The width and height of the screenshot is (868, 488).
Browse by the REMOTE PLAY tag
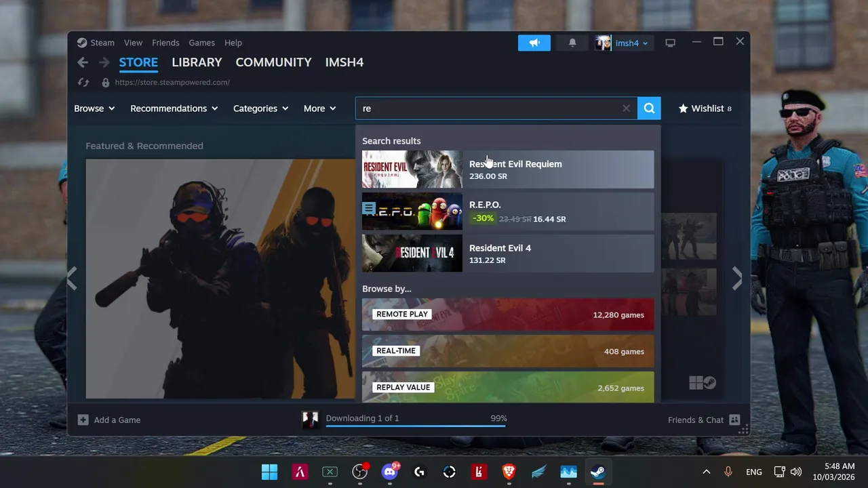tap(508, 314)
